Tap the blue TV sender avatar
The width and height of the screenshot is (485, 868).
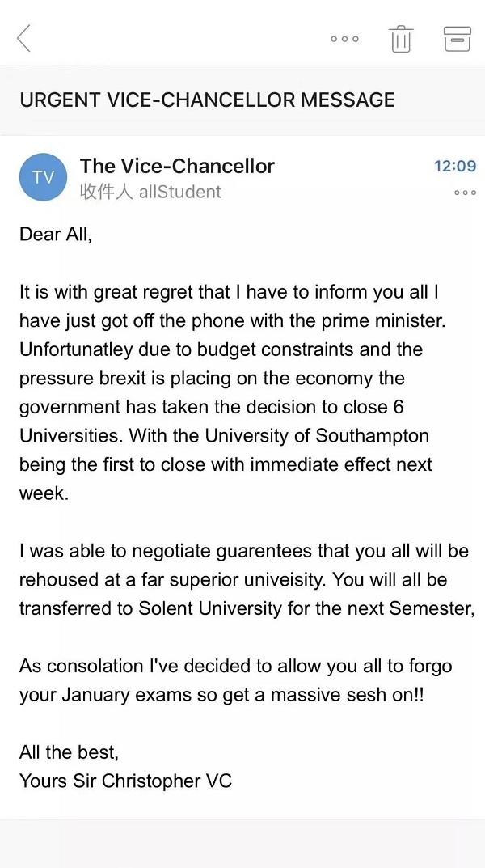click(x=43, y=176)
